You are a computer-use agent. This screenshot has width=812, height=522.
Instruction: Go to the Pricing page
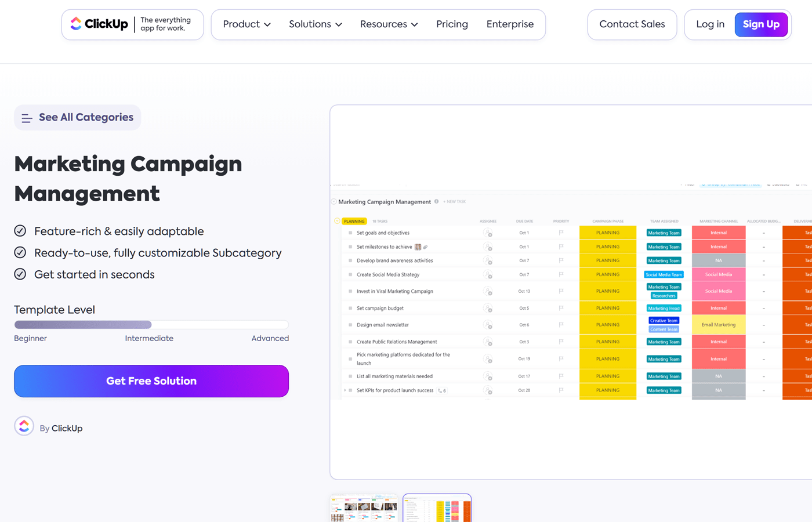[x=452, y=24]
